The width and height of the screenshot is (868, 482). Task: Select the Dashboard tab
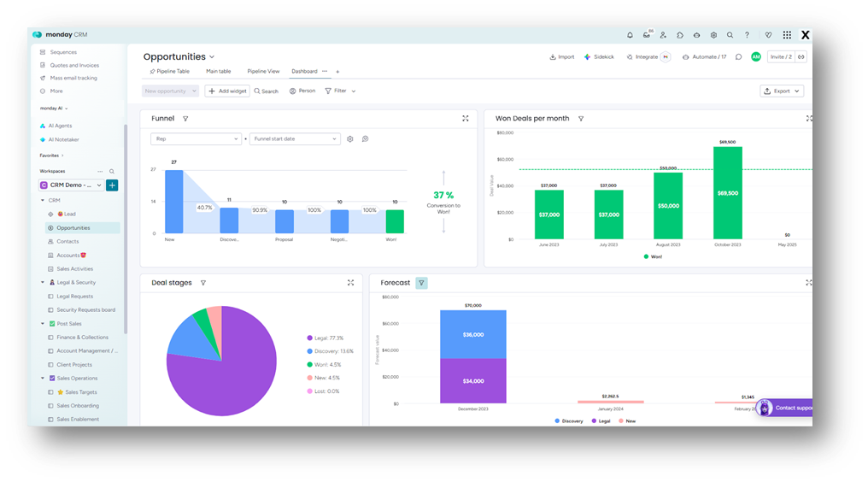[x=304, y=72]
